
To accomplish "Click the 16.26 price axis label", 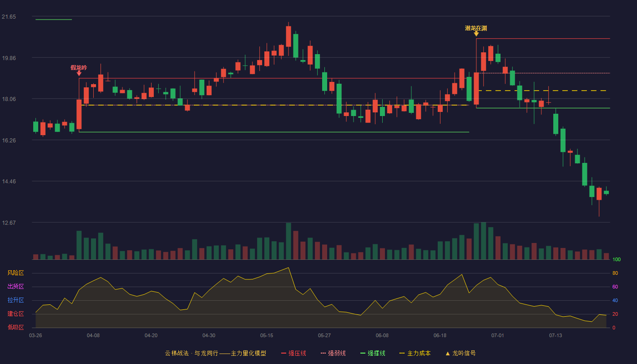I will [9, 141].
